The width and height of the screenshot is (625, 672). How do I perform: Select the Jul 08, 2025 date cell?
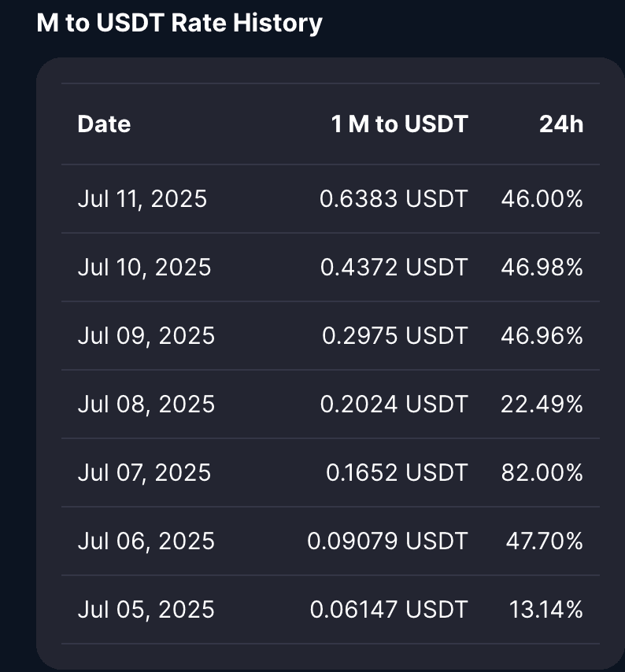coord(146,404)
